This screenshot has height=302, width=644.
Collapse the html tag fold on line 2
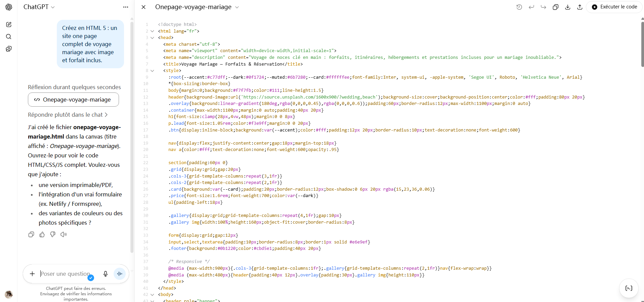click(152, 31)
